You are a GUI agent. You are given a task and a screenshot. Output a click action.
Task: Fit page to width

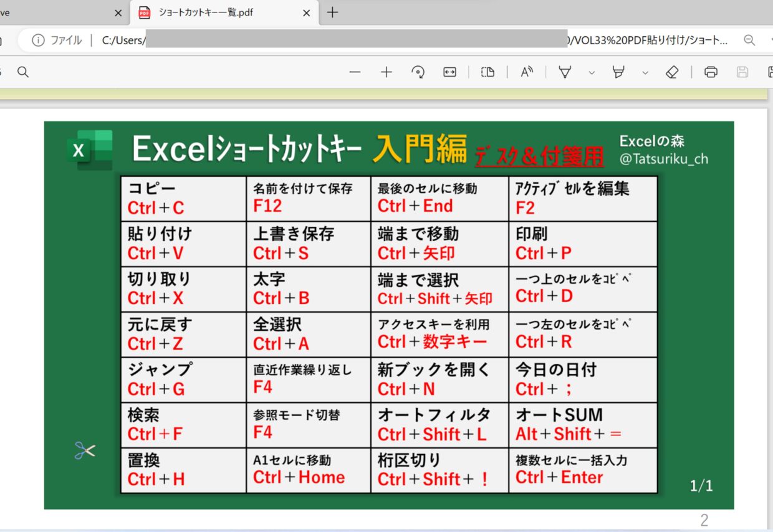click(x=449, y=72)
